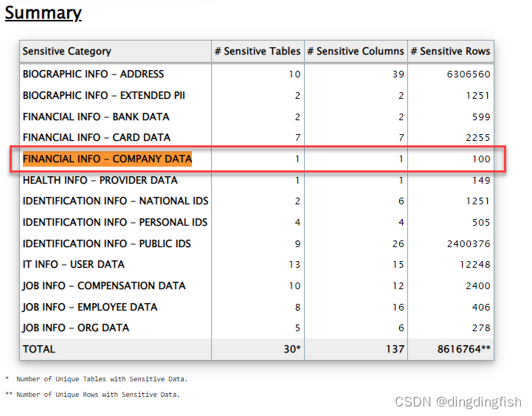This screenshot has width=532, height=416.
Task: Select rows value 149 for PROVIDER DATA
Action: pyautogui.click(x=481, y=181)
